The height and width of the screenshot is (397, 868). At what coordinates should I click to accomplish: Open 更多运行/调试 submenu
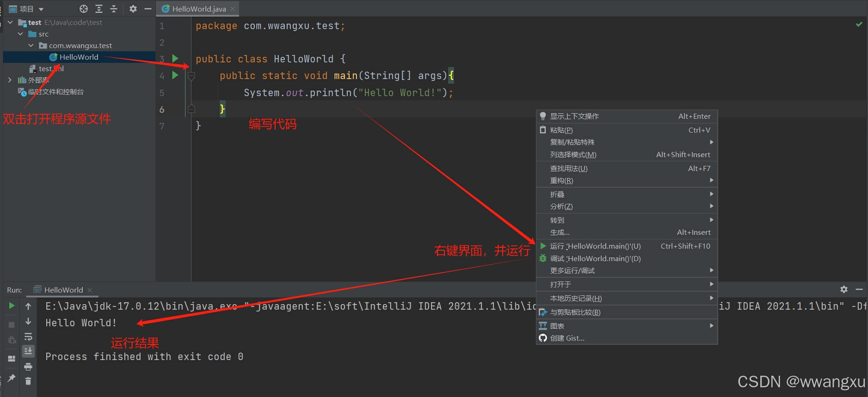(x=627, y=270)
